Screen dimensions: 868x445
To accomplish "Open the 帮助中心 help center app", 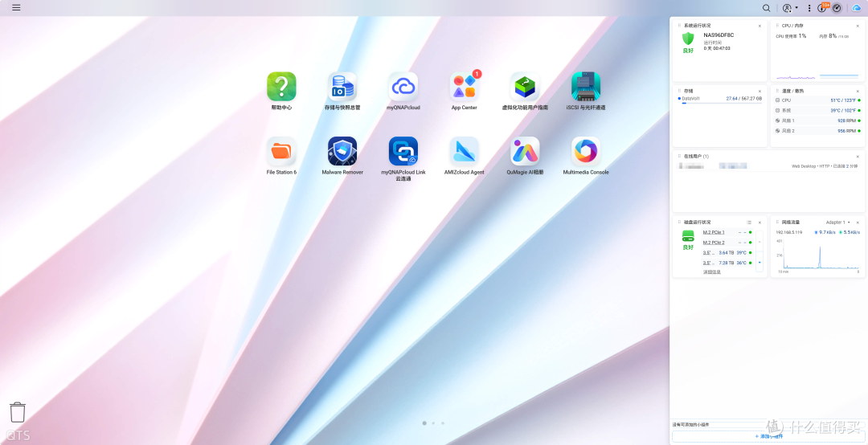I will (x=281, y=92).
